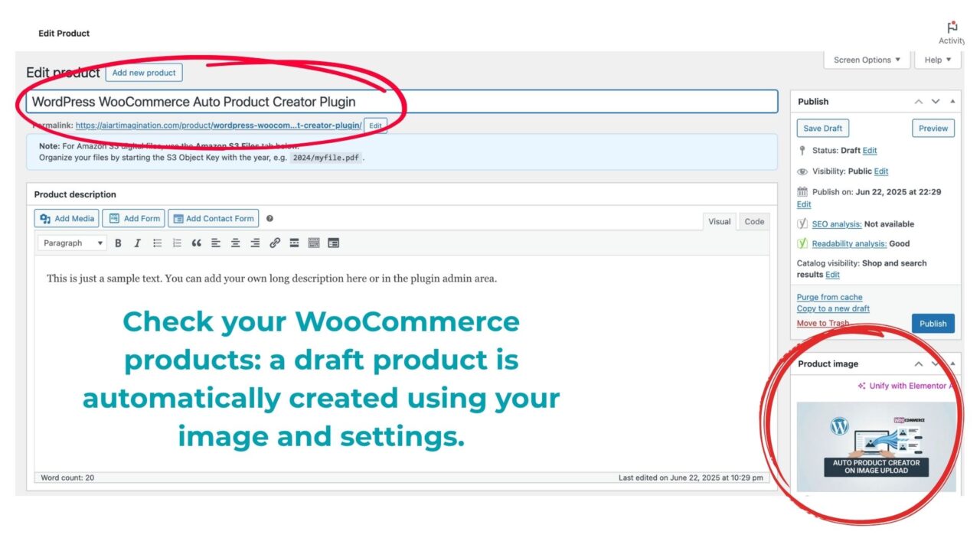Expand Screen Options dropdown
Viewport: 980px width, 551px height.
867,60
